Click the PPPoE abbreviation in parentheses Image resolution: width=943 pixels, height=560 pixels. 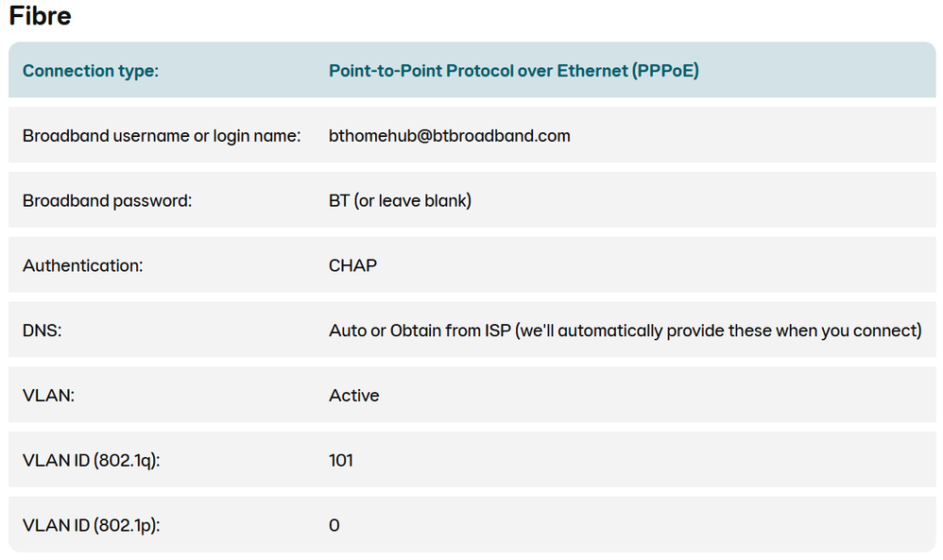665,71
